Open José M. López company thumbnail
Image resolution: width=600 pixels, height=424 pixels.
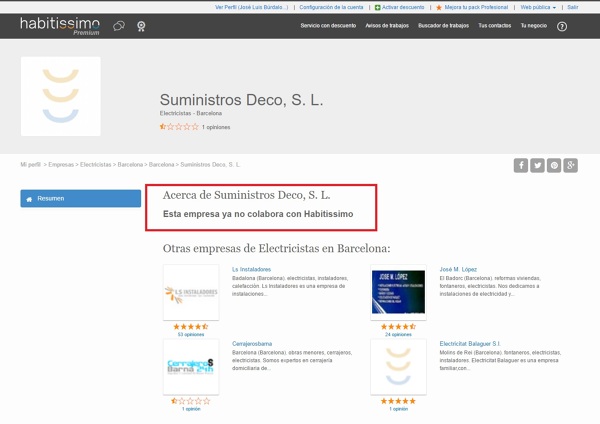point(398,292)
